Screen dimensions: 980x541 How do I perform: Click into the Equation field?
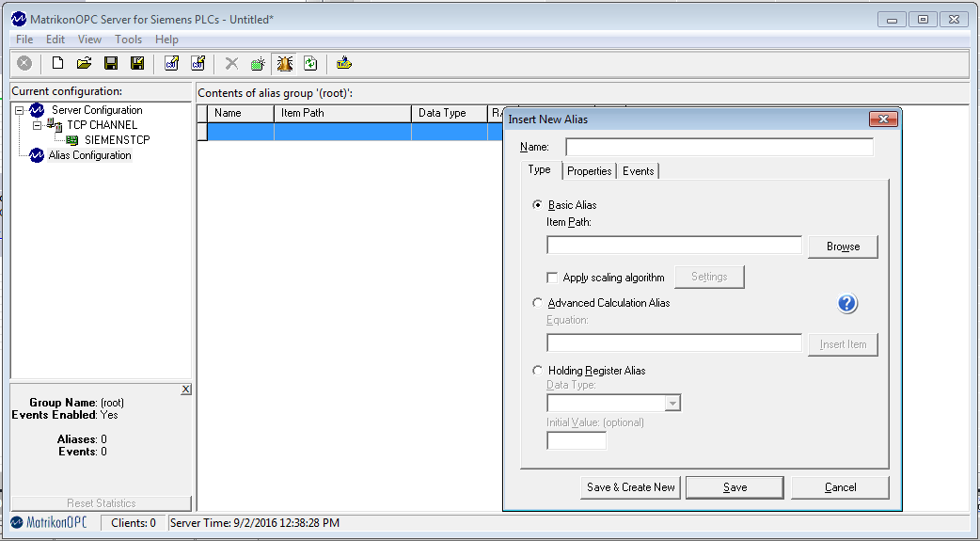tap(674, 342)
